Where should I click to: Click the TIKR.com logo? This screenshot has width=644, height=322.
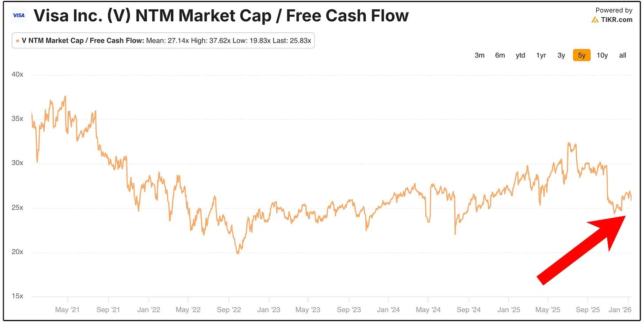tap(612, 19)
